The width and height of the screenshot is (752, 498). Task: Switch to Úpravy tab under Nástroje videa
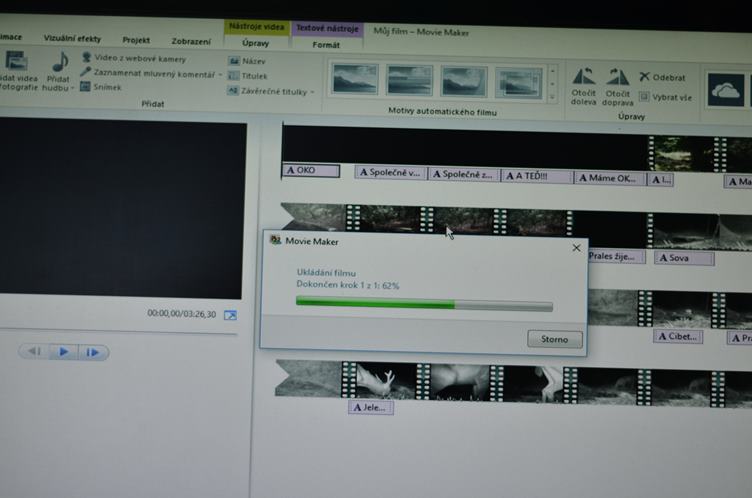[x=256, y=43]
